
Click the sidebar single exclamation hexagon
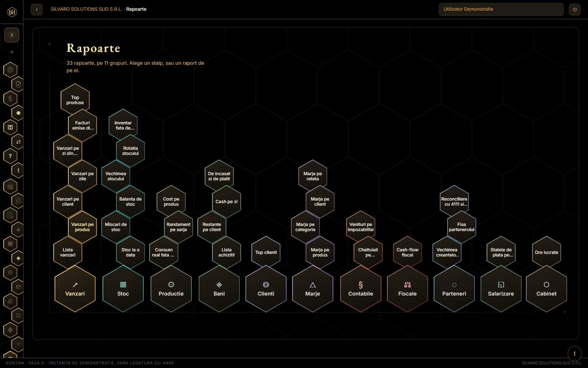click(x=18, y=170)
